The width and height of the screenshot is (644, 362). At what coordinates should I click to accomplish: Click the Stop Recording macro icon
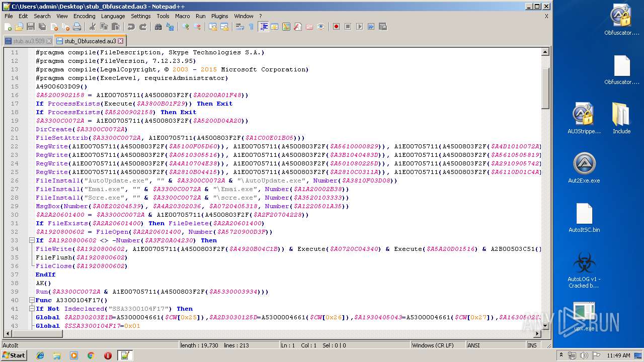click(x=348, y=27)
